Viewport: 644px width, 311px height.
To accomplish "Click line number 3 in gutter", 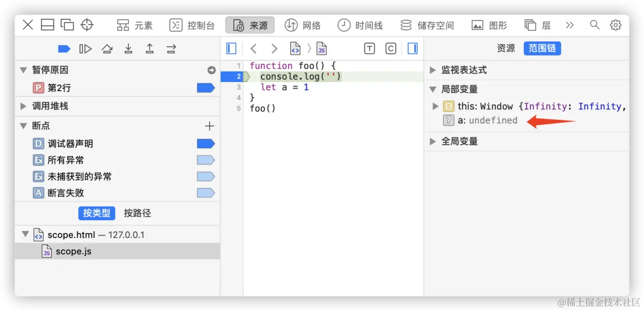I will click(x=239, y=87).
